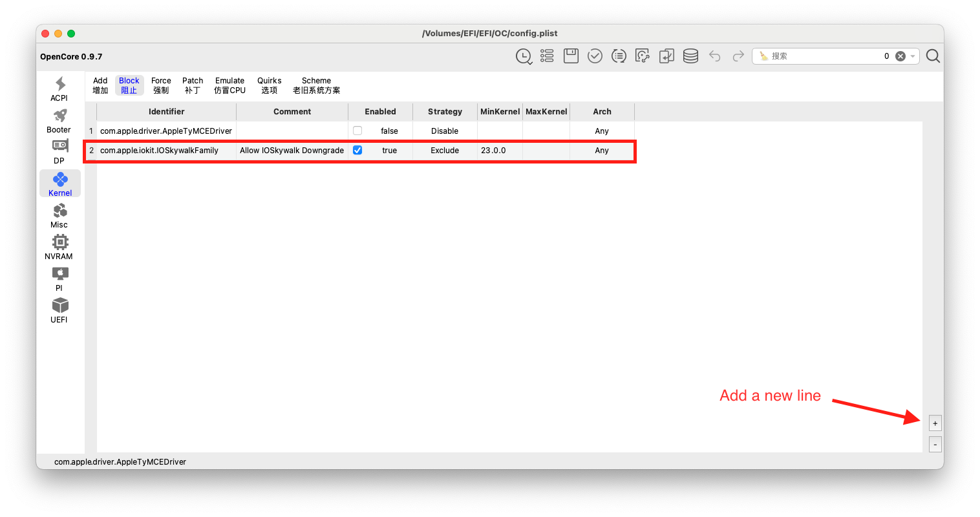The image size is (980, 517).
Task: Open the Booter section
Action: [59, 120]
